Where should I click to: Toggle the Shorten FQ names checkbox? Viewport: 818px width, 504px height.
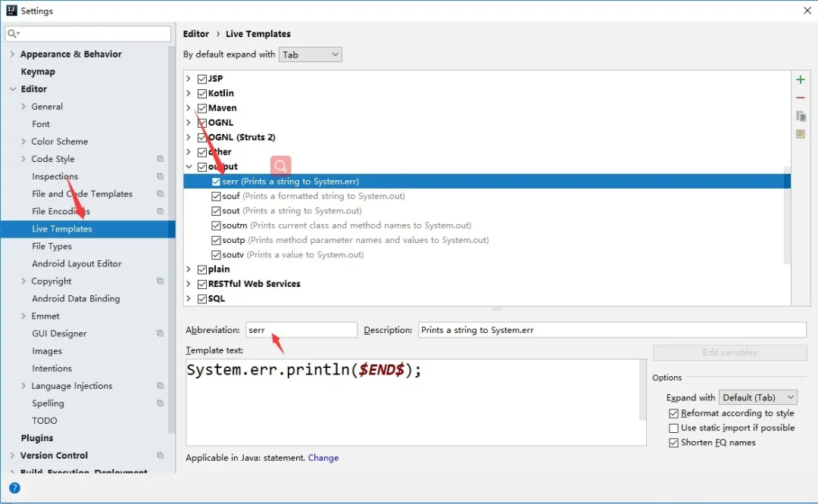673,443
